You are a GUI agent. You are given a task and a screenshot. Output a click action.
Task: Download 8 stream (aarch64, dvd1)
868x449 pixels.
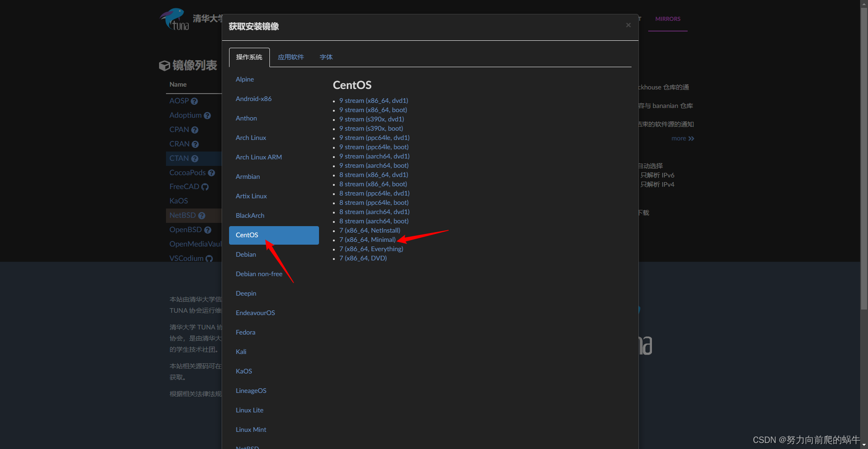click(375, 212)
